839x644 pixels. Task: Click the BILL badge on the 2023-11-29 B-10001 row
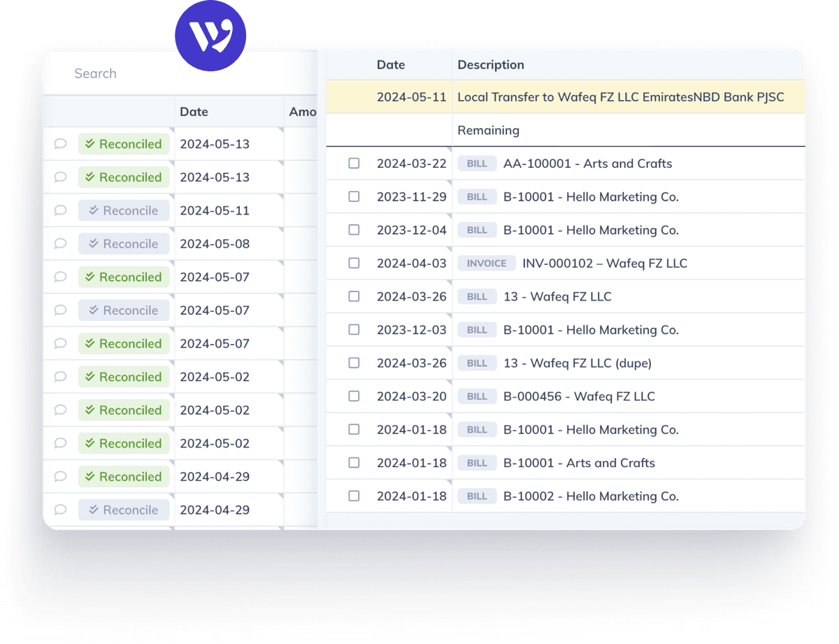pyautogui.click(x=477, y=196)
